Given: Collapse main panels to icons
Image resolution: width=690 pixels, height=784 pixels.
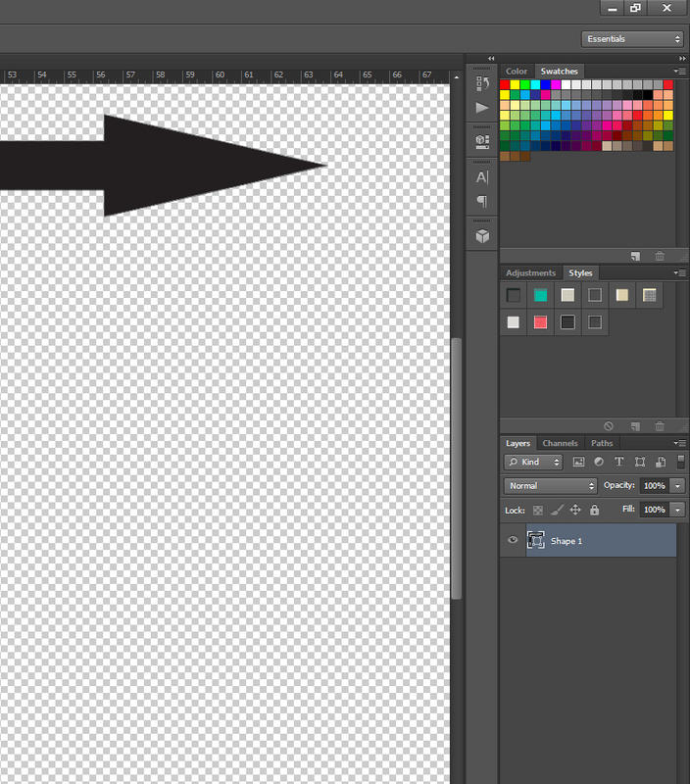Looking at the screenshot, I should (x=682, y=59).
